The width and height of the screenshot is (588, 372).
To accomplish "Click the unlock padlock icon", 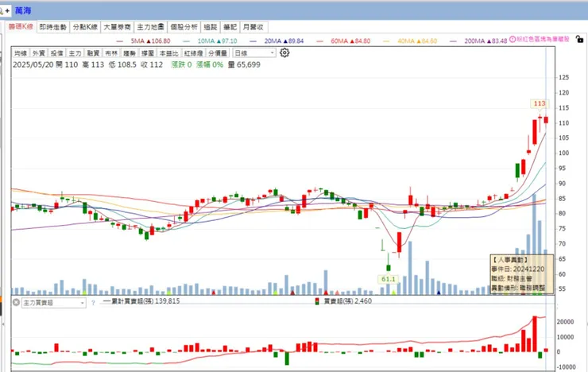I will (579, 39).
